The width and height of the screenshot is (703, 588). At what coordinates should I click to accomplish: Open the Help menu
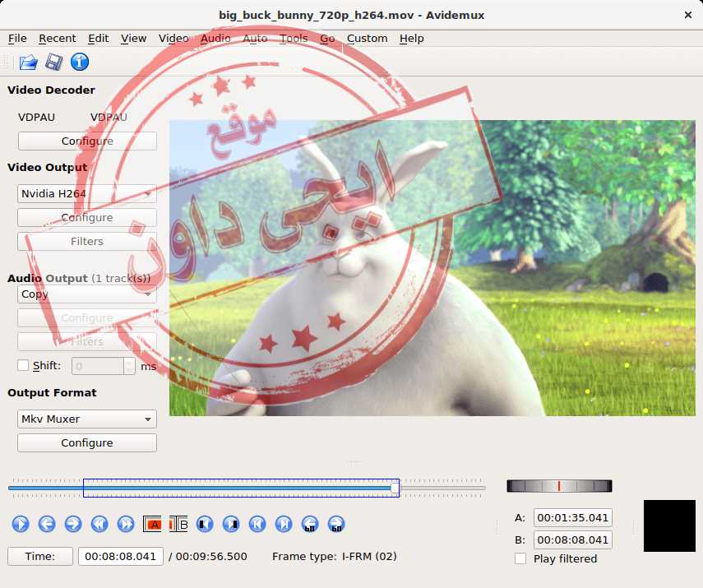(x=412, y=39)
